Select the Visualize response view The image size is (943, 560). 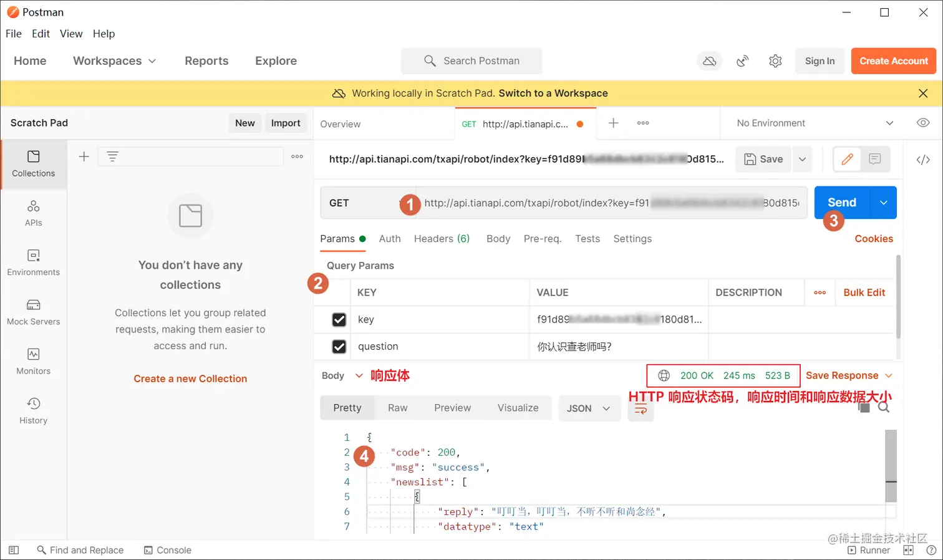pos(518,408)
